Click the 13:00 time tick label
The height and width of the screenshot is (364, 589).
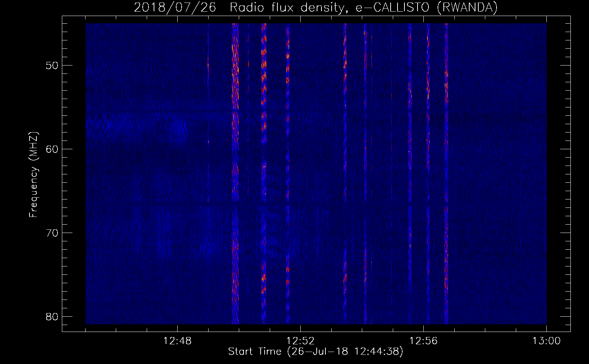(x=546, y=341)
